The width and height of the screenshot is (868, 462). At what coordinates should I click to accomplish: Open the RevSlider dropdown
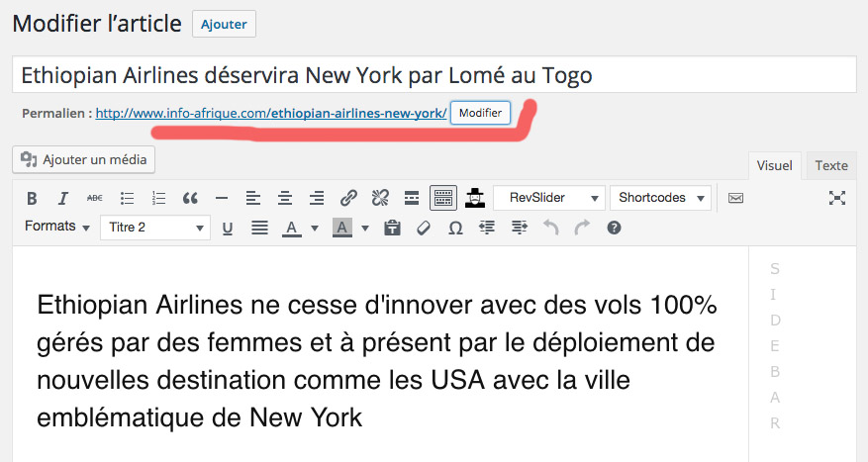pos(549,198)
